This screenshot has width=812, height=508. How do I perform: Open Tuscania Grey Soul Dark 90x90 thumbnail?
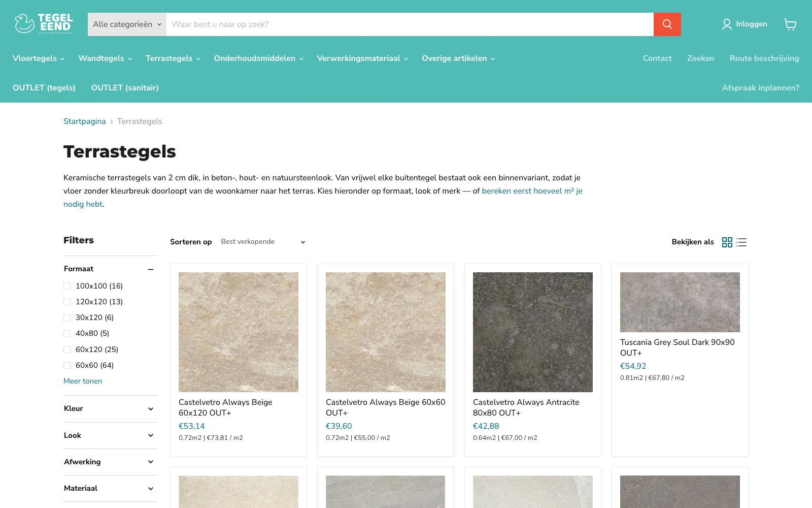[680, 302]
